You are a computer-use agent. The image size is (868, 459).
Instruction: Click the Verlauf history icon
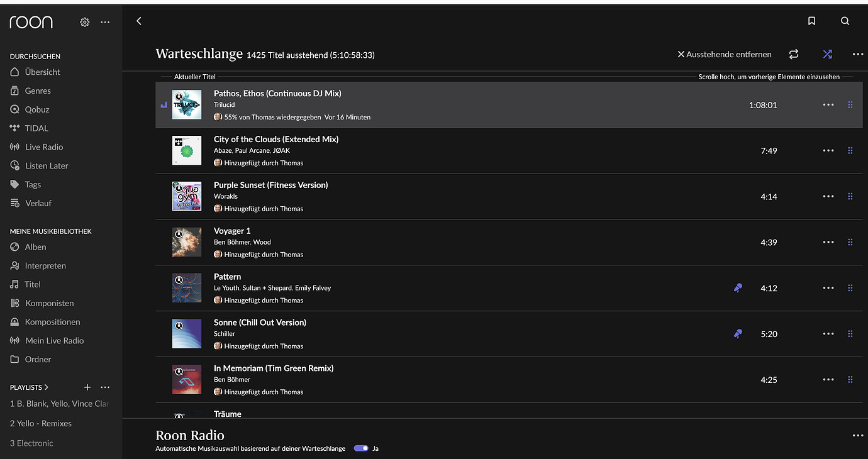(x=14, y=203)
